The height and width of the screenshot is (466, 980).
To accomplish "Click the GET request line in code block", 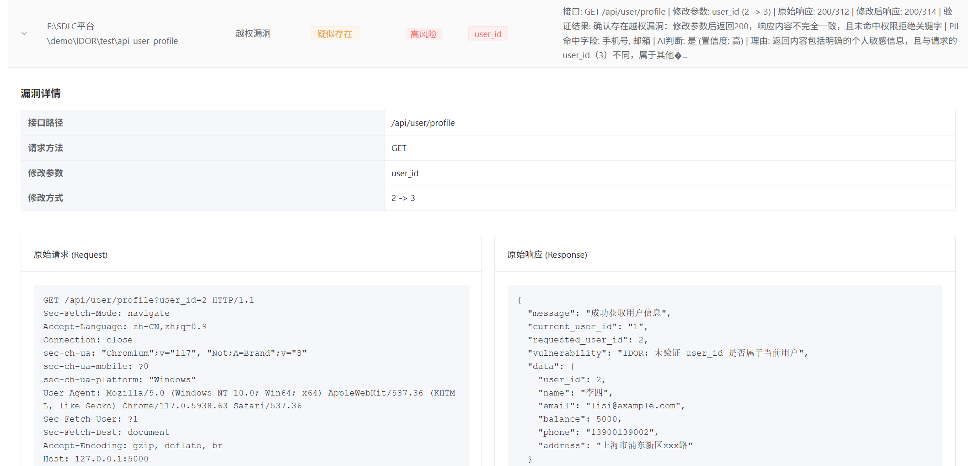I will [x=149, y=300].
